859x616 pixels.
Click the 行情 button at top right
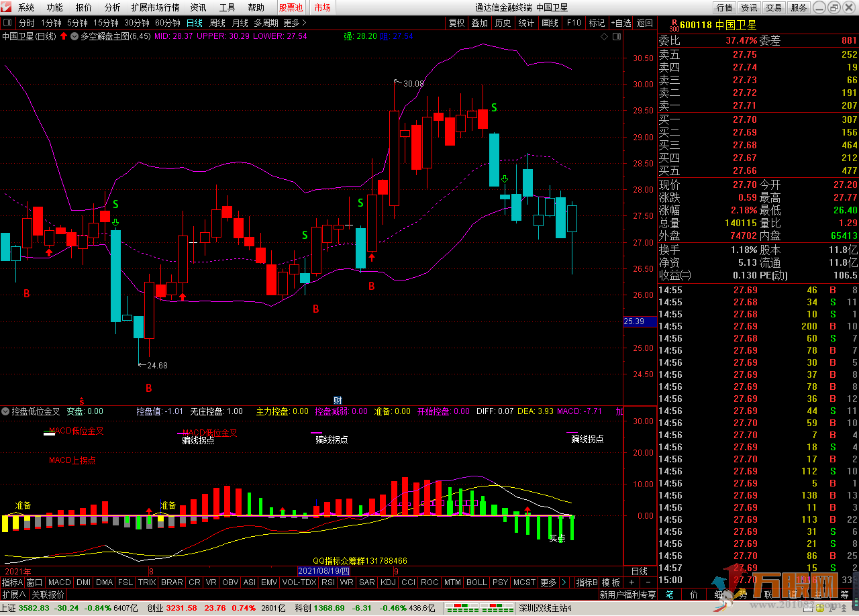pos(724,7)
